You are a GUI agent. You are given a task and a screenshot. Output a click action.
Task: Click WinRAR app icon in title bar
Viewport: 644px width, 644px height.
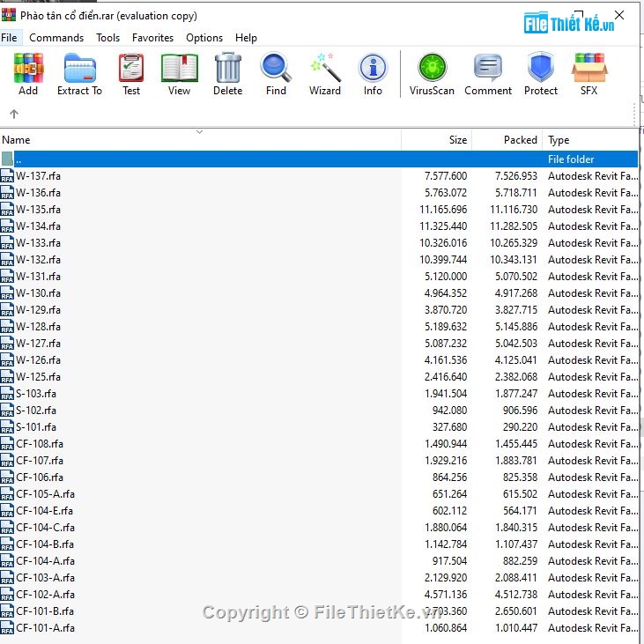9,15
